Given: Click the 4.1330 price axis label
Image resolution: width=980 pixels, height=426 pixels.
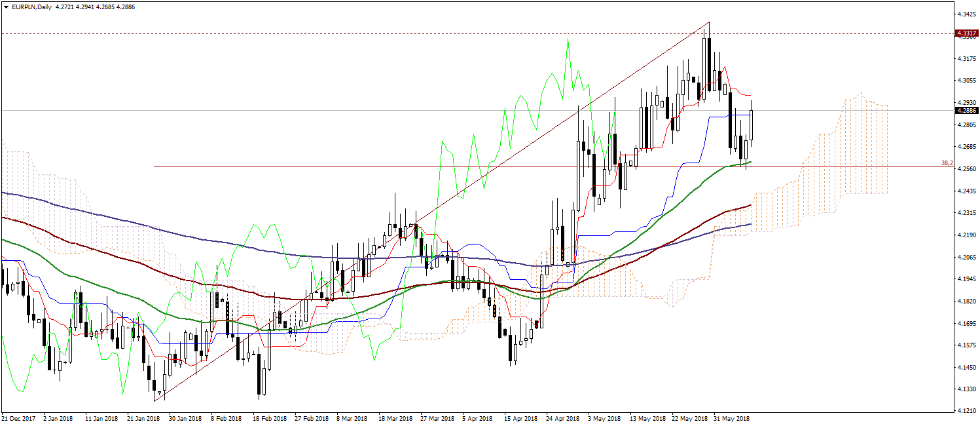Looking at the screenshot, I should click(966, 389).
